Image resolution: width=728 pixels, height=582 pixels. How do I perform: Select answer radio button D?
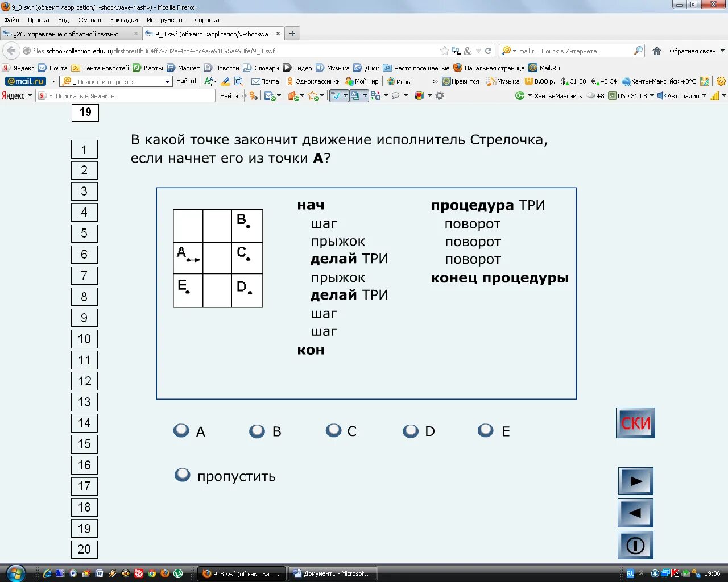(411, 431)
